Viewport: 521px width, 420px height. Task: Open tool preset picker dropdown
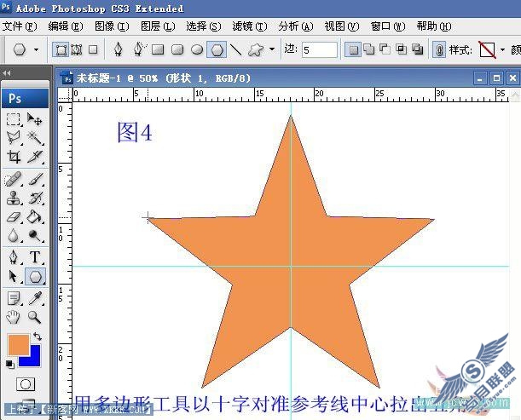point(36,49)
